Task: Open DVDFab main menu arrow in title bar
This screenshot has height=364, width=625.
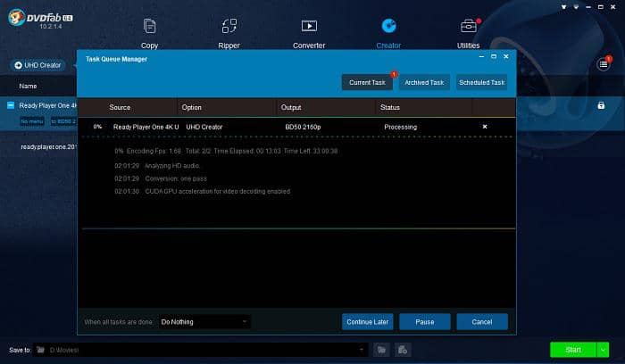Action: coord(563,7)
